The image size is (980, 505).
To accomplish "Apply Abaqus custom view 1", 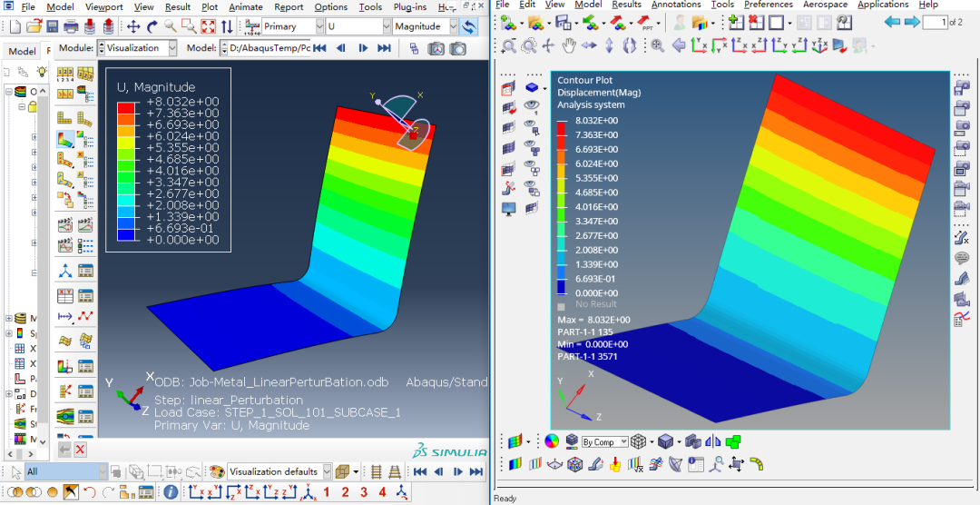I will point(327,492).
